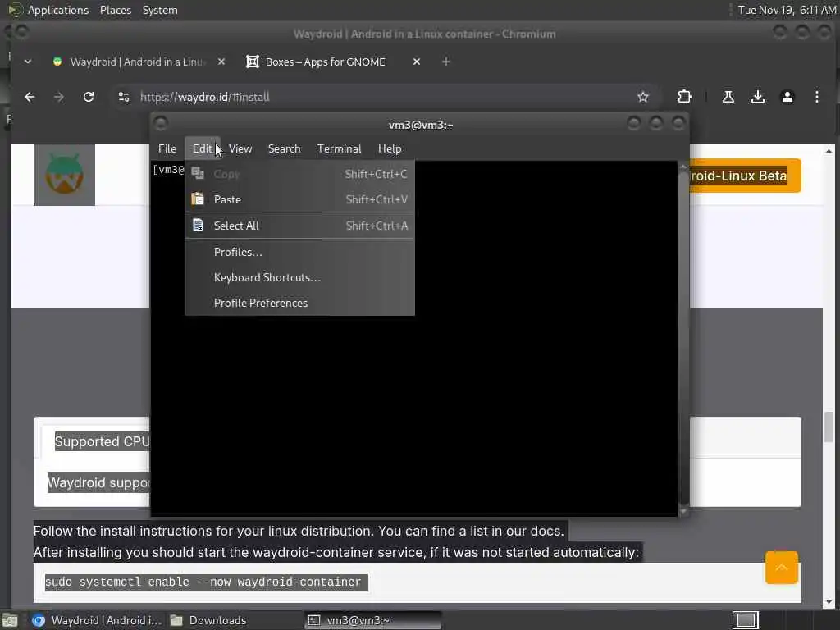Click the Waydroid logo on the webpage
840x630 pixels.
click(64, 176)
